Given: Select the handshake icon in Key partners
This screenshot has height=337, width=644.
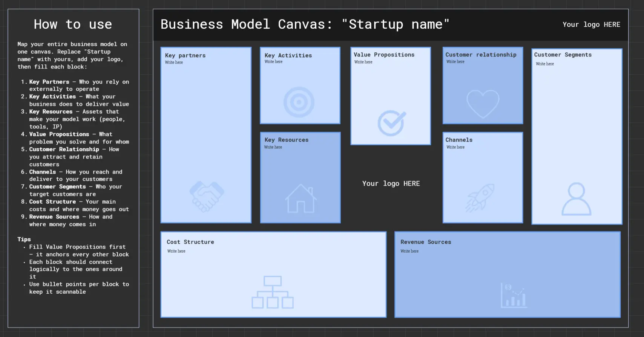Looking at the screenshot, I should (207, 196).
